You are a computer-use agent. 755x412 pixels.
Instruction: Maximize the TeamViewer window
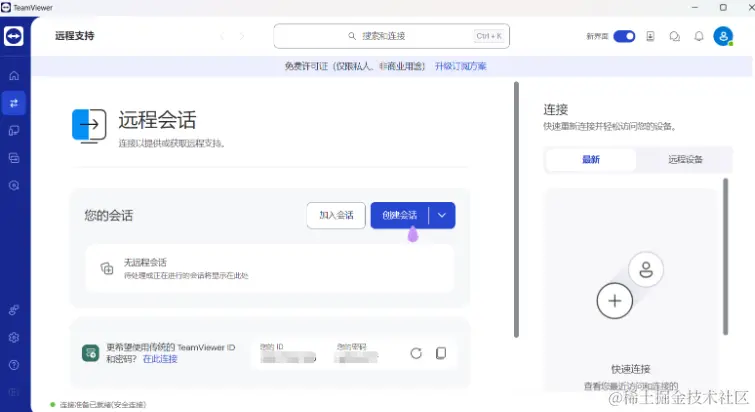(x=723, y=7)
